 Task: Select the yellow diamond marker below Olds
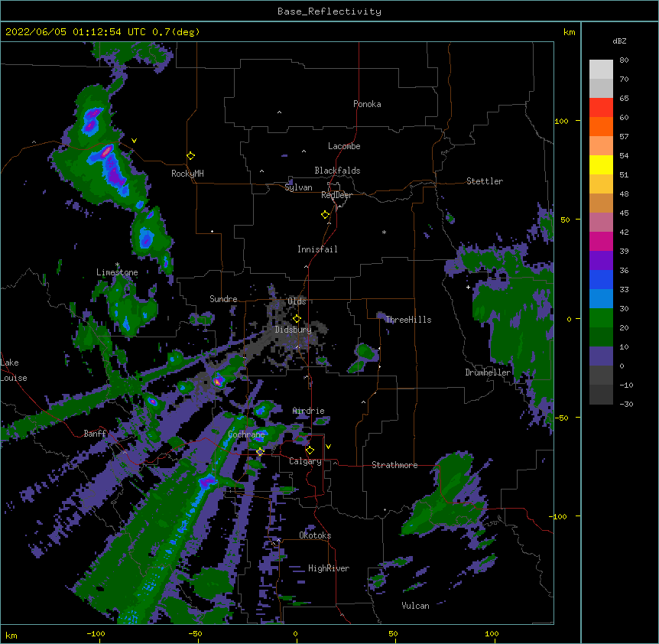point(297,319)
